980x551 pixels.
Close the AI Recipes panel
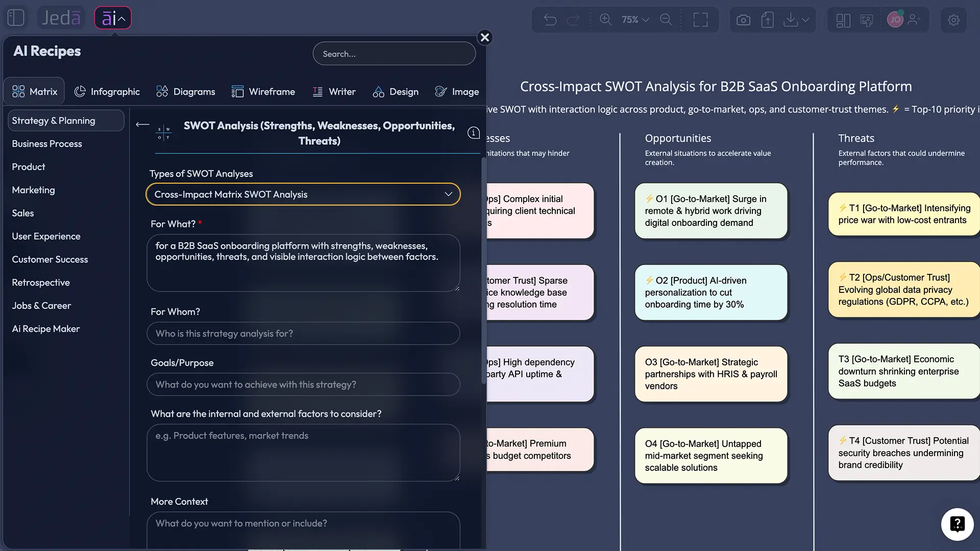click(x=485, y=37)
